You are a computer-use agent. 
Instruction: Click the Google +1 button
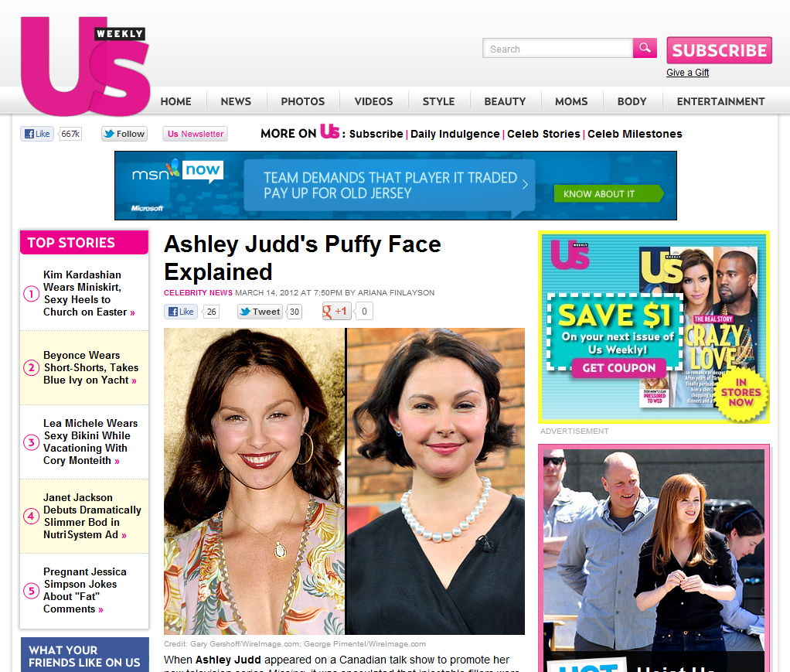point(336,312)
